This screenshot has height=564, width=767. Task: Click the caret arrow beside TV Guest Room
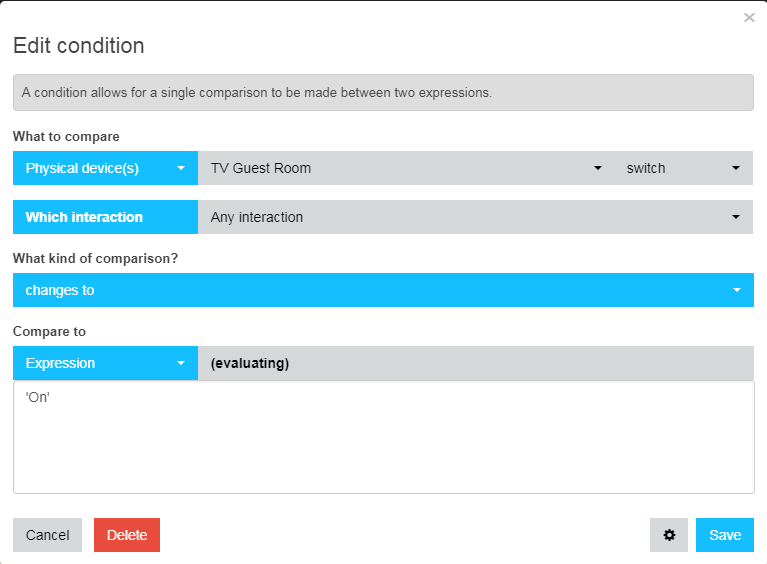coord(598,168)
